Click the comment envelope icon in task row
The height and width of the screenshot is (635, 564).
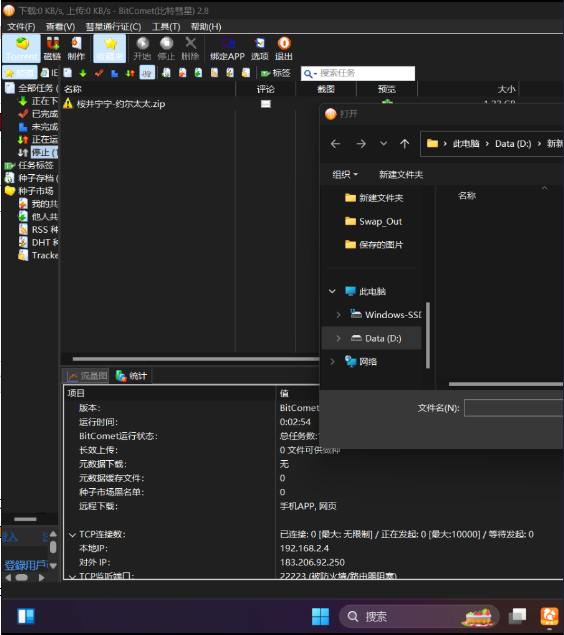266,104
